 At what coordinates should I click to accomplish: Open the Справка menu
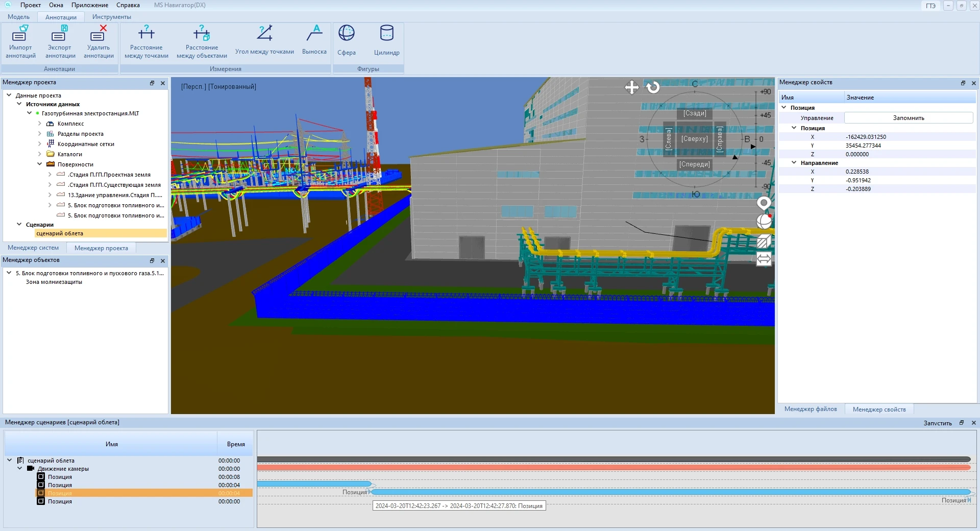point(128,5)
